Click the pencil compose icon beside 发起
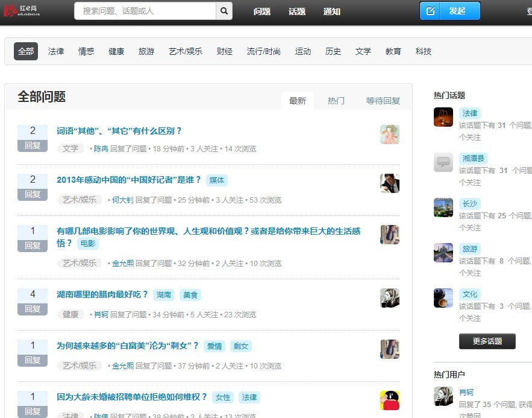The image size is (532, 418). (x=429, y=11)
